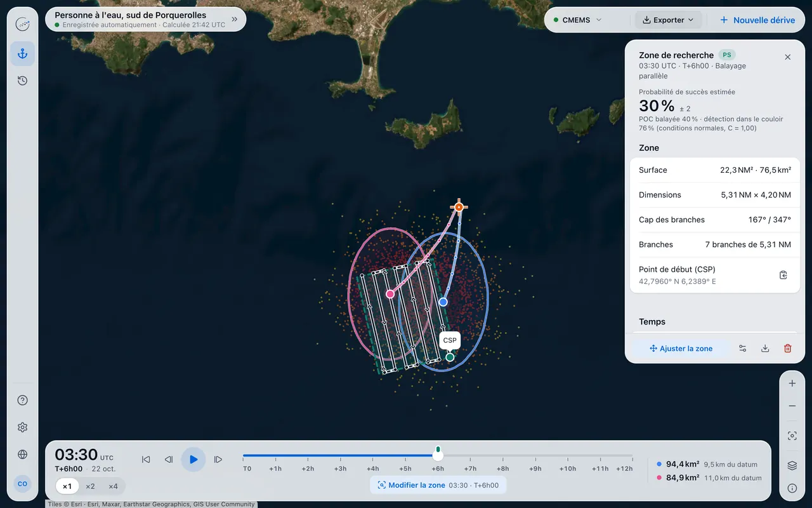Select ×2 playback speed
The width and height of the screenshot is (812, 508).
pyautogui.click(x=90, y=486)
